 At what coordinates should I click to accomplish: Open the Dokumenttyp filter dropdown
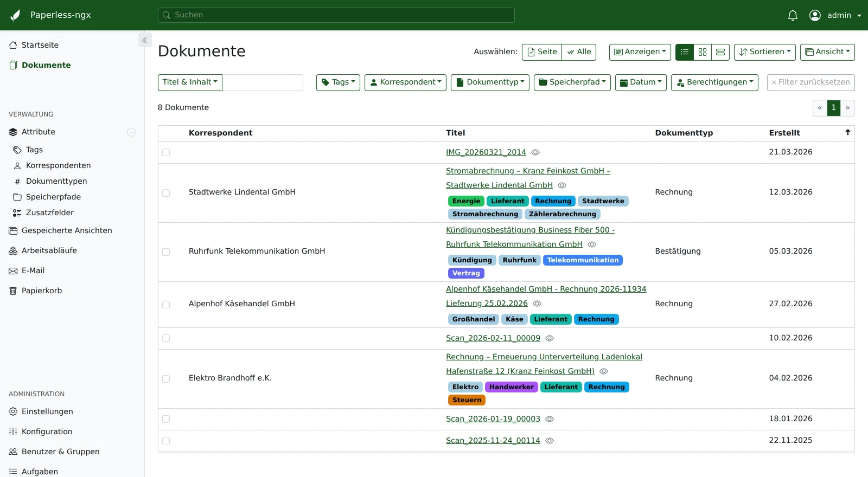tap(490, 82)
